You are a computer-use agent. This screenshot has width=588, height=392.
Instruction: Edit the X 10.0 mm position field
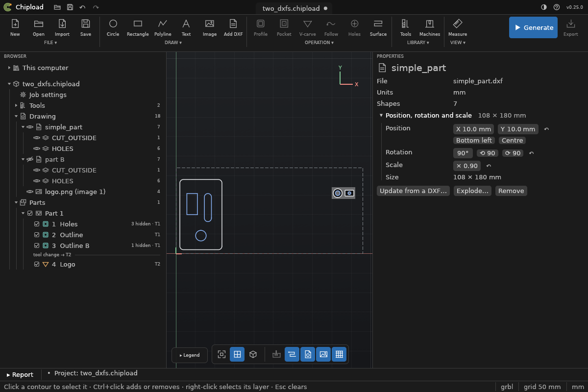pyautogui.click(x=473, y=129)
